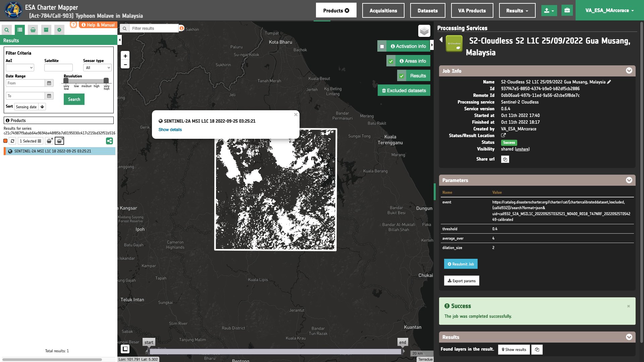Click the map timeline bar between start and end

pos(275,352)
